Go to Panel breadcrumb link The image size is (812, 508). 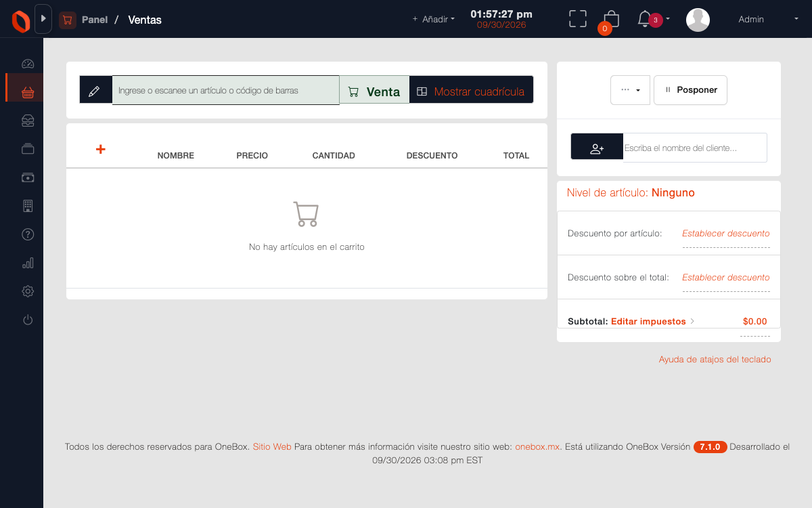pos(95,20)
